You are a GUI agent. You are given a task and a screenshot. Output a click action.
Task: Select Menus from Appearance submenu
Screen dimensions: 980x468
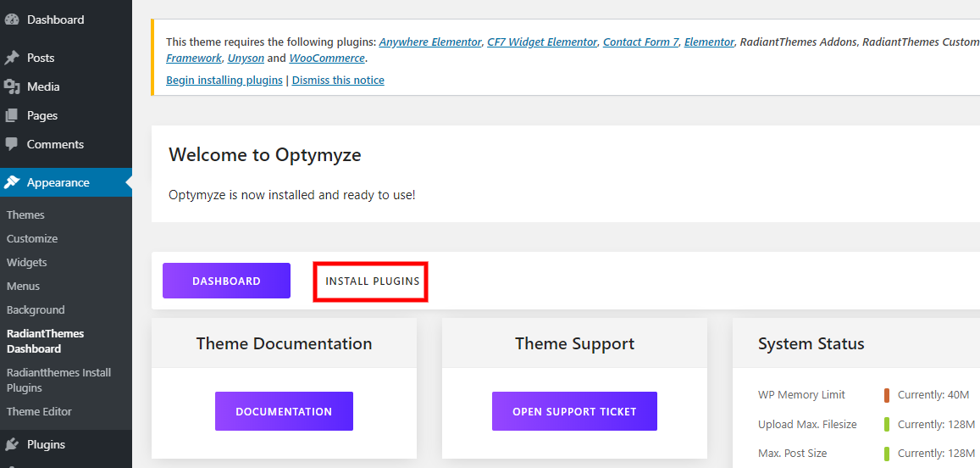click(x=24, y=286)
